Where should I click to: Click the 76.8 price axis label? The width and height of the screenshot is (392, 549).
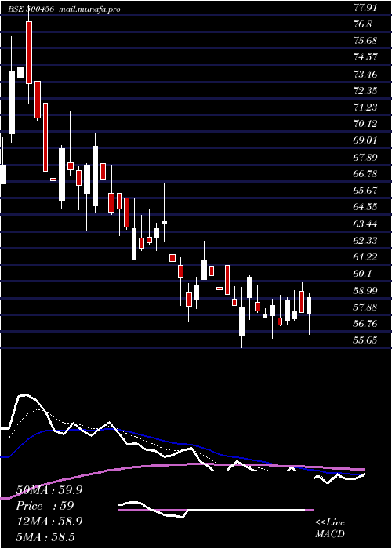[x=362, y=24]
